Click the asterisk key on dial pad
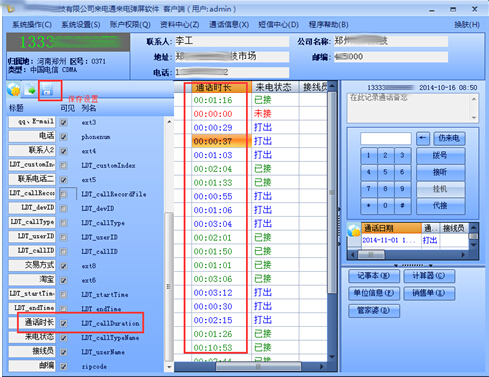 tap(368, 205)
